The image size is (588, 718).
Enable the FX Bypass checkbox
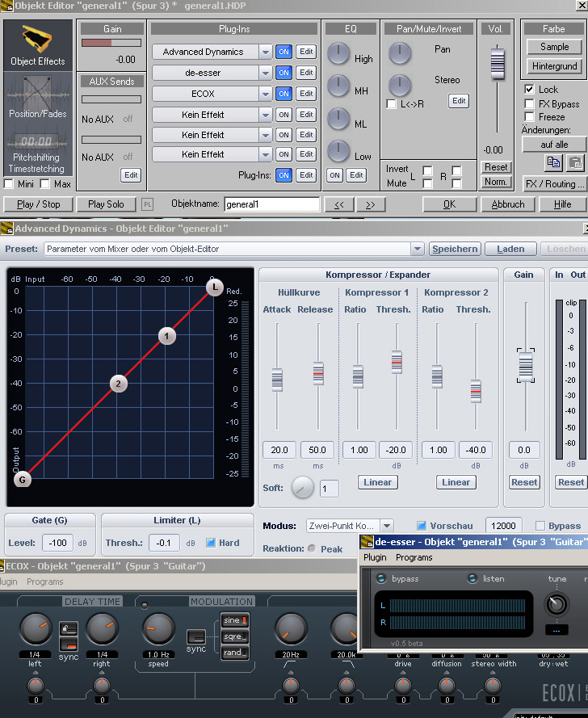coord(530,103)
